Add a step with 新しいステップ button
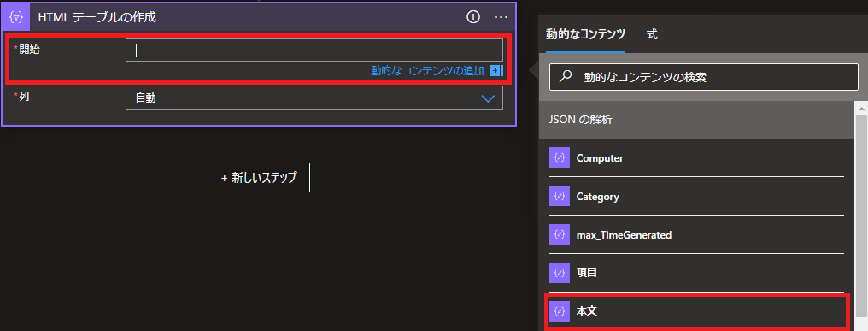This screenshot has height=331, width=868. pos(259,177)
